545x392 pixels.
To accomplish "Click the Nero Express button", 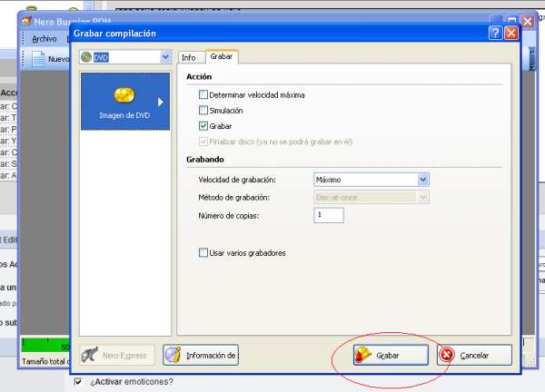I will click(x=117, y=355).
